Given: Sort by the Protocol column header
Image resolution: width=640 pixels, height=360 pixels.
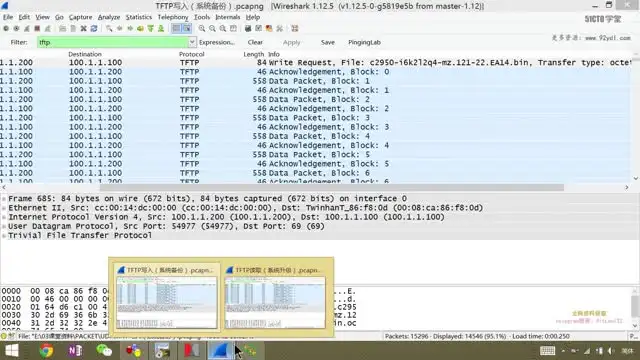Looking at the screenshot, I should [x=191, y=54].
